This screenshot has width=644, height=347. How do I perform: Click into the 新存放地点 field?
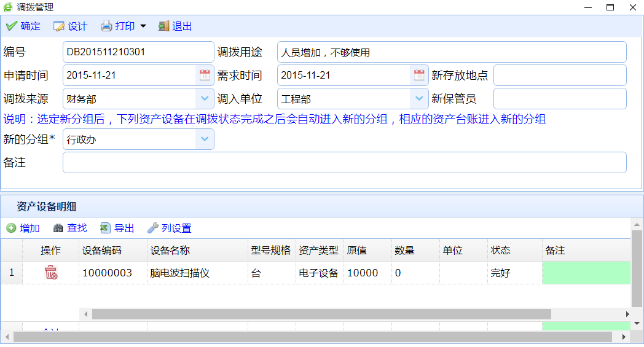tap(559, 76)
